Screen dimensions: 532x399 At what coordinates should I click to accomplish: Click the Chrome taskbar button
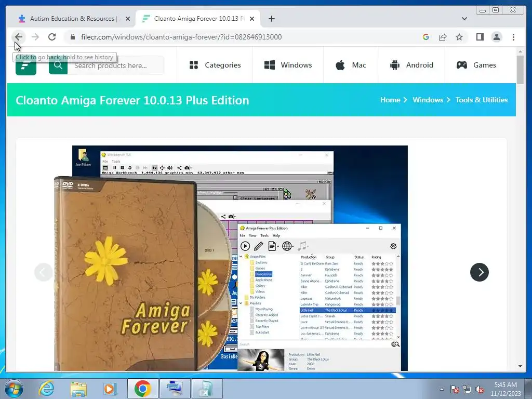[143, 389]
